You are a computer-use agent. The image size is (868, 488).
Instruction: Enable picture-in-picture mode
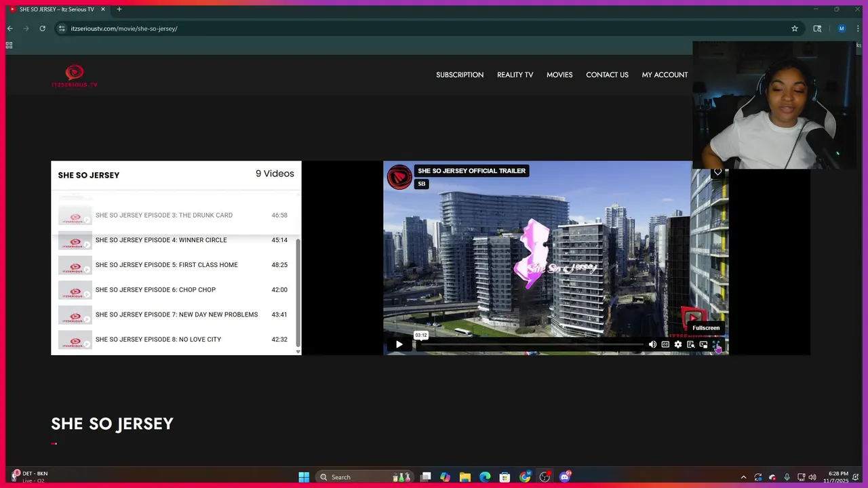(x=703, y=344)
